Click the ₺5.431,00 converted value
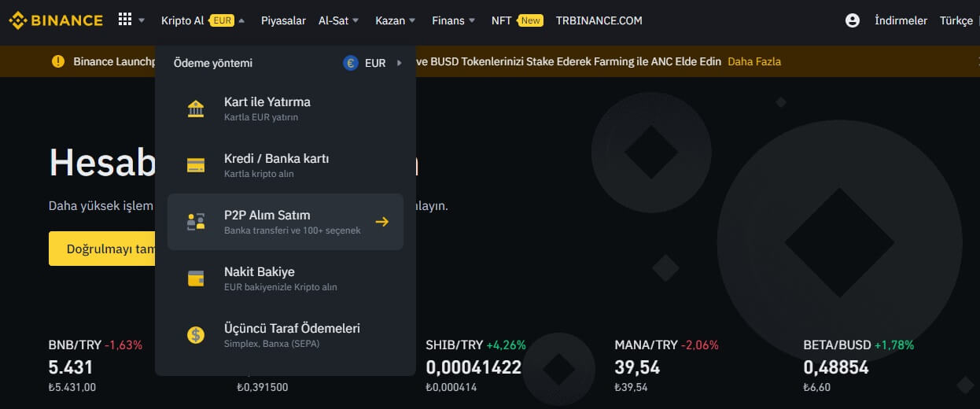Screen dimensions: 980x409 (x=72, y=387)
